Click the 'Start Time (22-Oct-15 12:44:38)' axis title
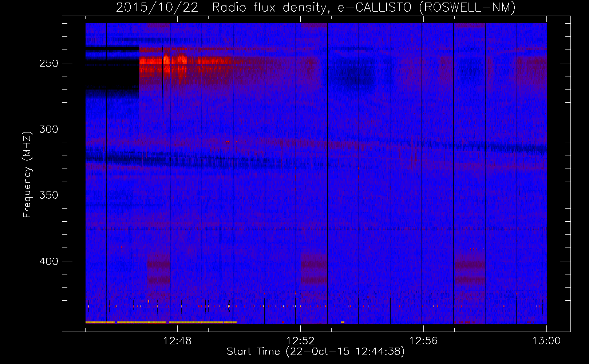Image resolution: width=589 pixels, height=364 pixels. (316, 352)
